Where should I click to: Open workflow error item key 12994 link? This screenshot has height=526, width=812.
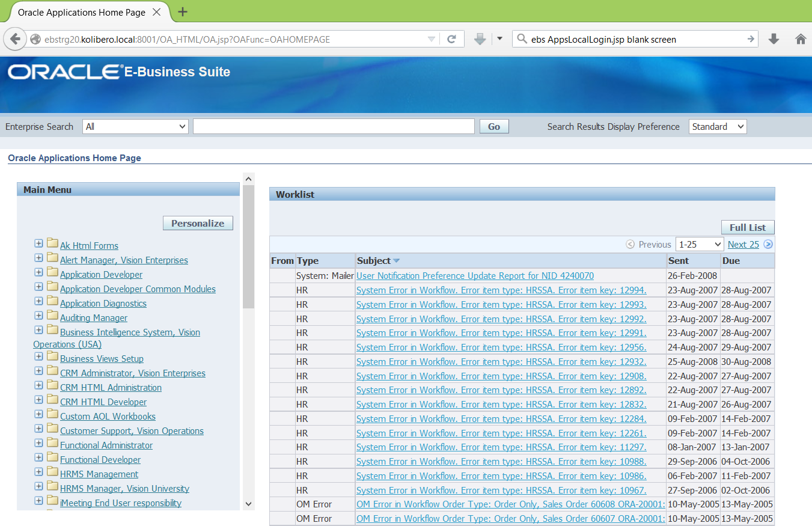coord(501,290)
